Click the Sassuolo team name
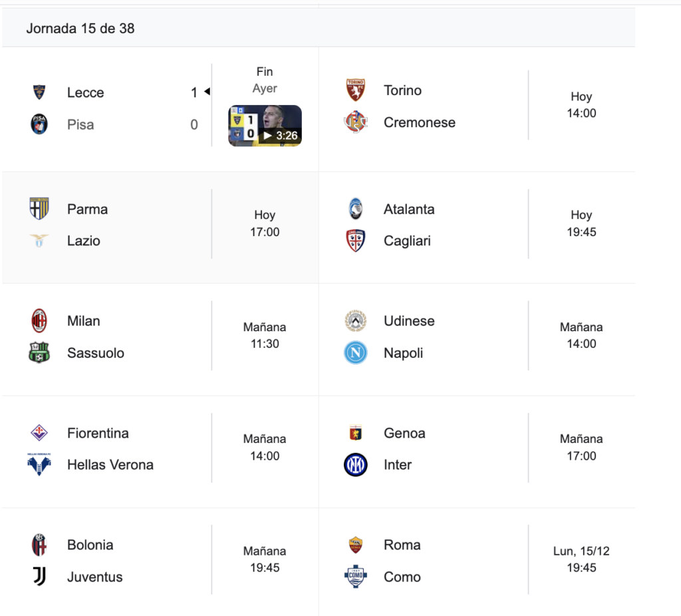Screen dimensions: 681x616 point(95,353)
